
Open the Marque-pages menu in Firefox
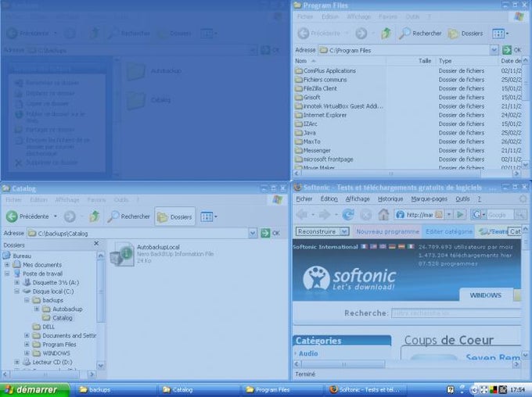tap(430, 199)
